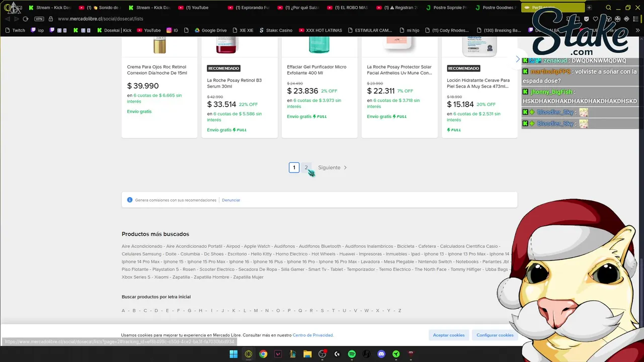Click the Configurar cookies button
Screen dimensions: 644x362
pyautogui.click(x=495, y=335)
